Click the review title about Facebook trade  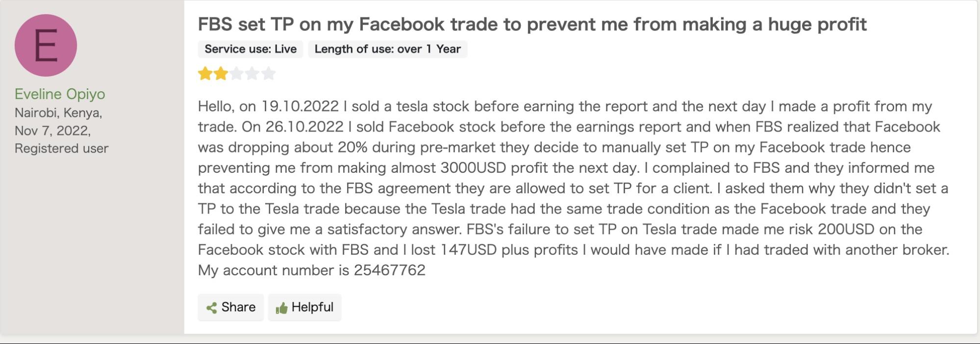tap(532, 24)
